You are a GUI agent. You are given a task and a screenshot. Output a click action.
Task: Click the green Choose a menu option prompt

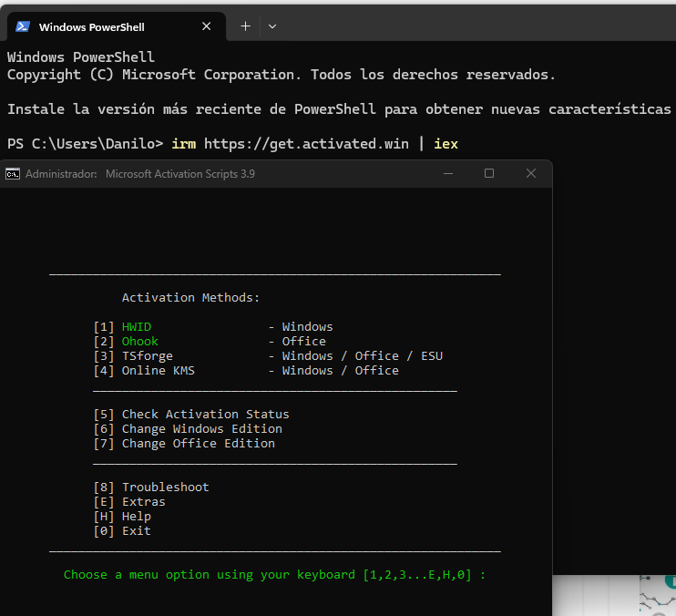[x=273, y=575]
